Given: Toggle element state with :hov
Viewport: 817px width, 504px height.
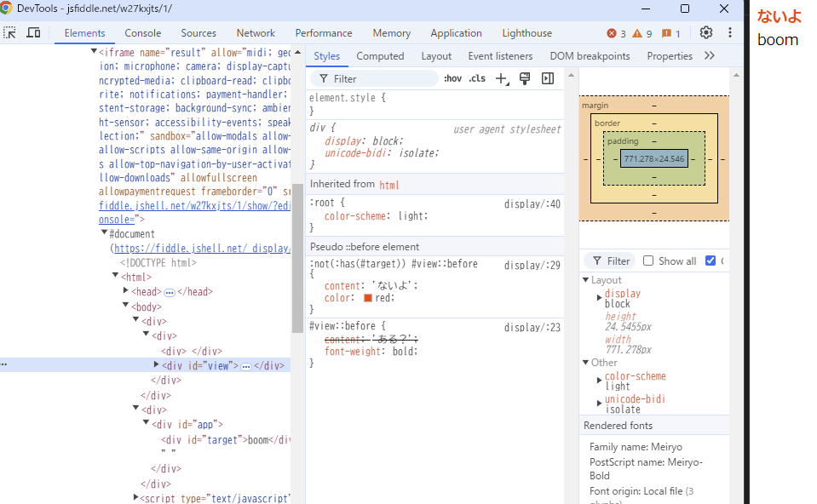Looking at the screenshot, I should click(452, 78).
